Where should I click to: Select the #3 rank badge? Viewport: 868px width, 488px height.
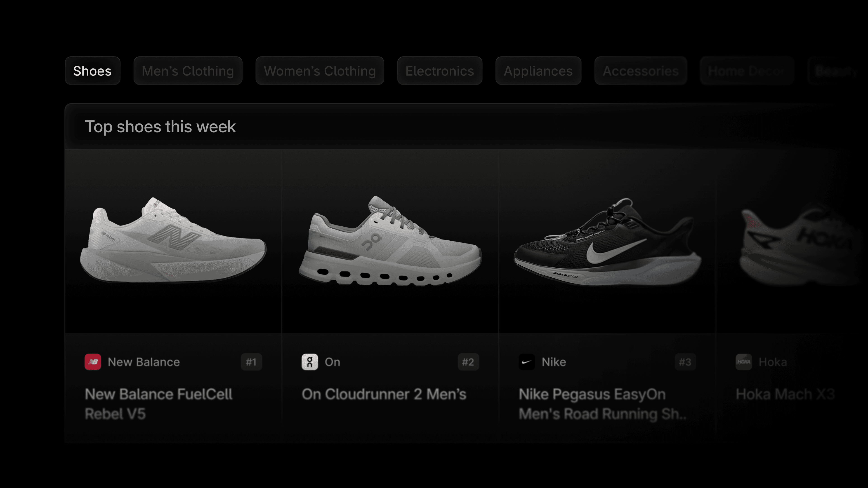[x=685, y=362]
